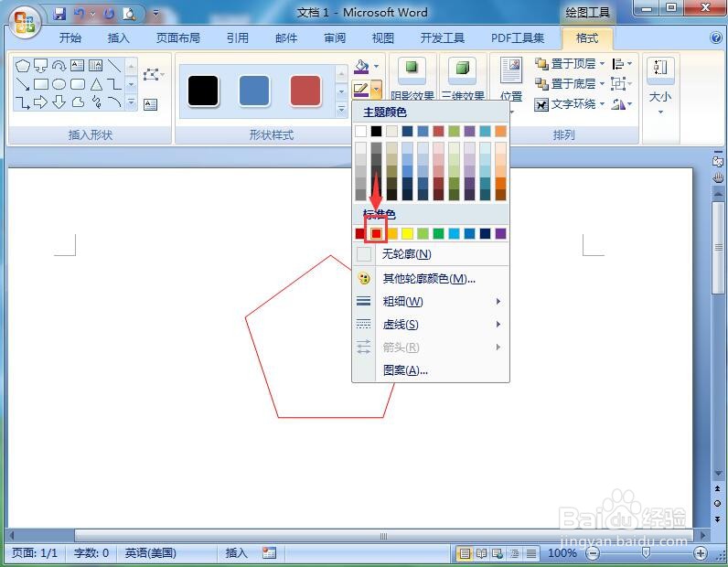Select the pentagon shape in shapes gallery
This screenshot has height=567, width=728.
coord(22,66)
